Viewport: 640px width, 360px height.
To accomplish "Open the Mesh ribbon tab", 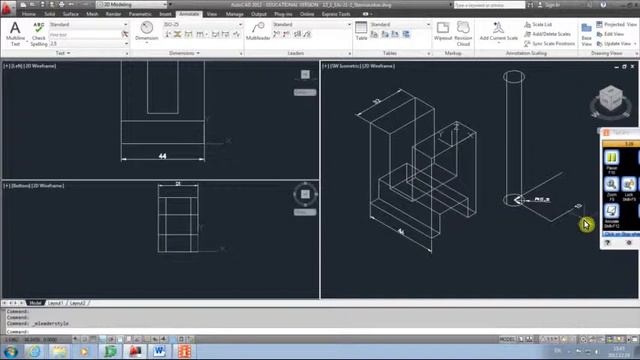I will pyautogui.click(x=92, y=14).
